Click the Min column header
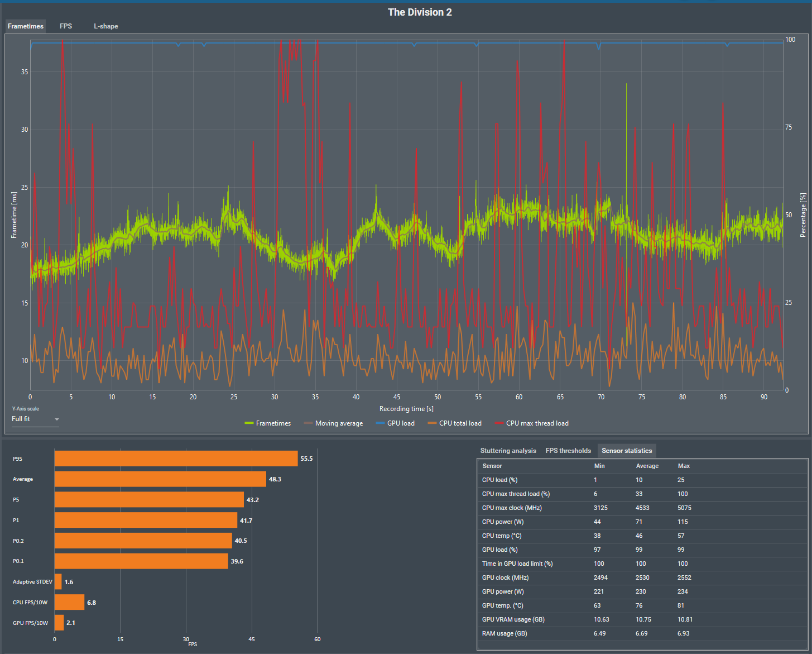Image resolution: width=812 pixels, height=654 pixels. (x=599, y=466)
